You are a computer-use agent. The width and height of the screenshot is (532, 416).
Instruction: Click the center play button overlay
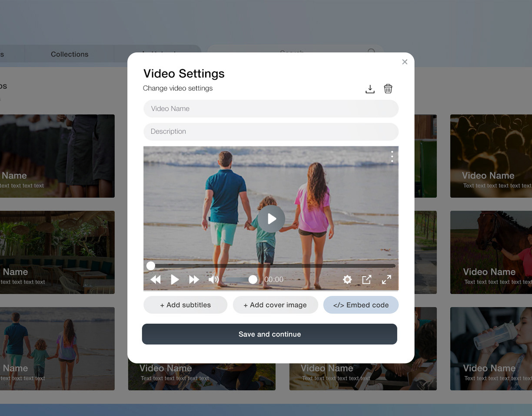point(271,219)
